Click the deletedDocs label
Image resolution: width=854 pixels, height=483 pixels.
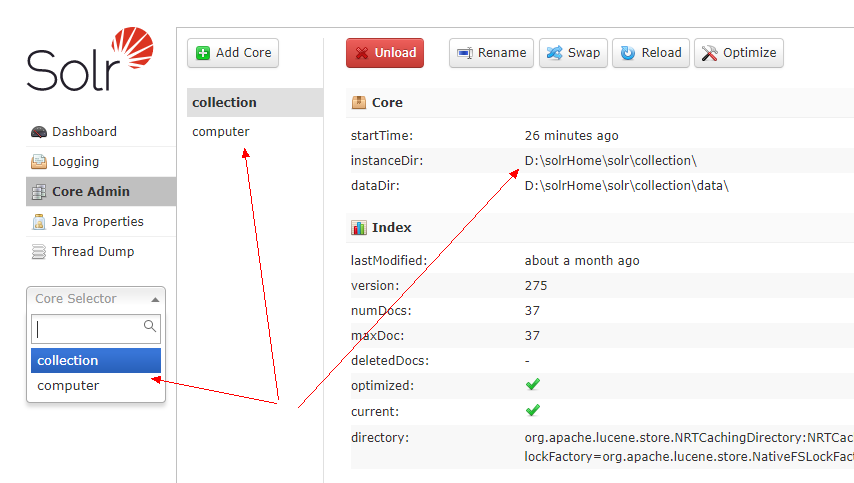(390, 361)
